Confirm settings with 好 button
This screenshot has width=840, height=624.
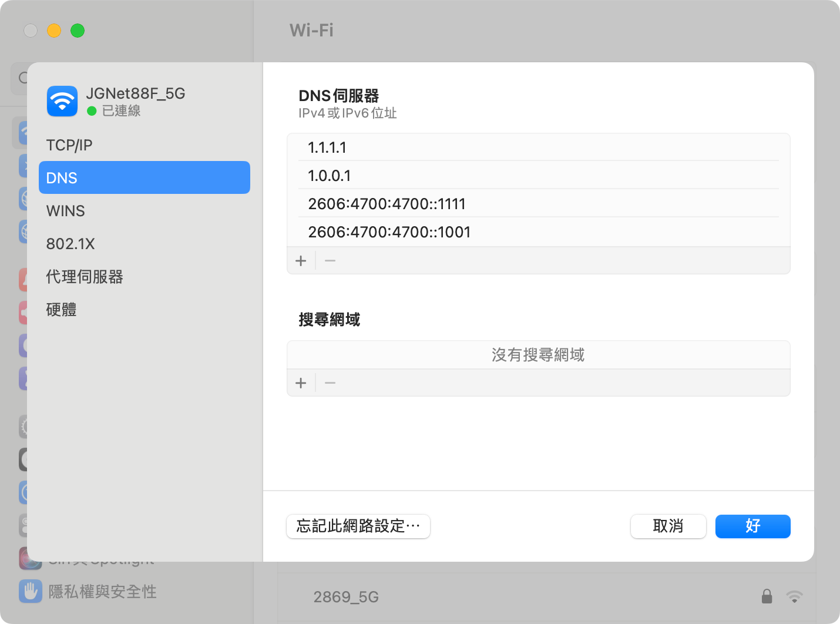click(x=752, y=526)
